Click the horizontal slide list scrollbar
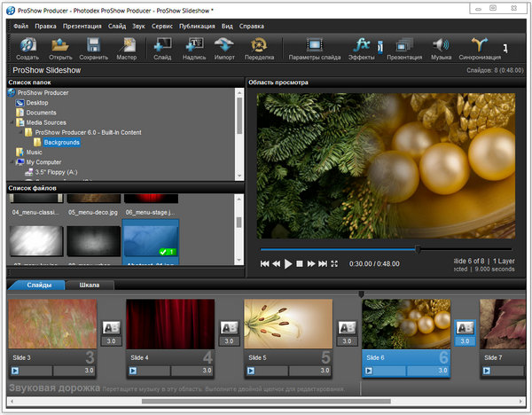 pyautogui.click(x=266, y=402)
